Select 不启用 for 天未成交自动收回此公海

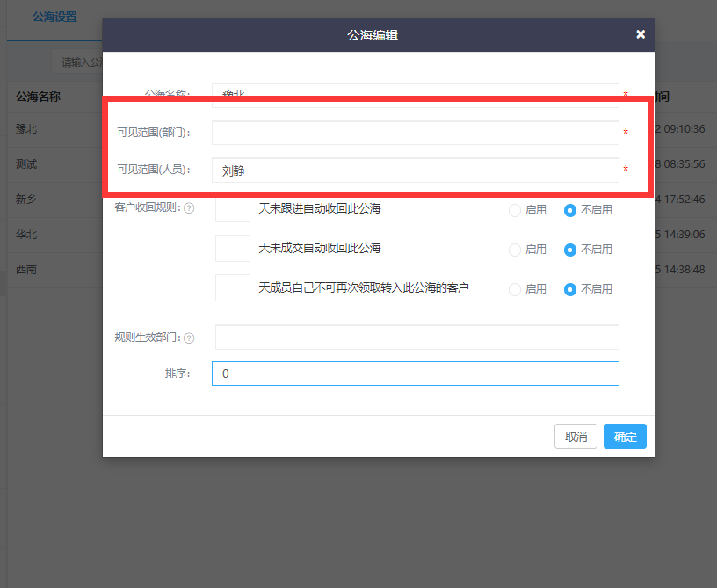click(569, 250)
